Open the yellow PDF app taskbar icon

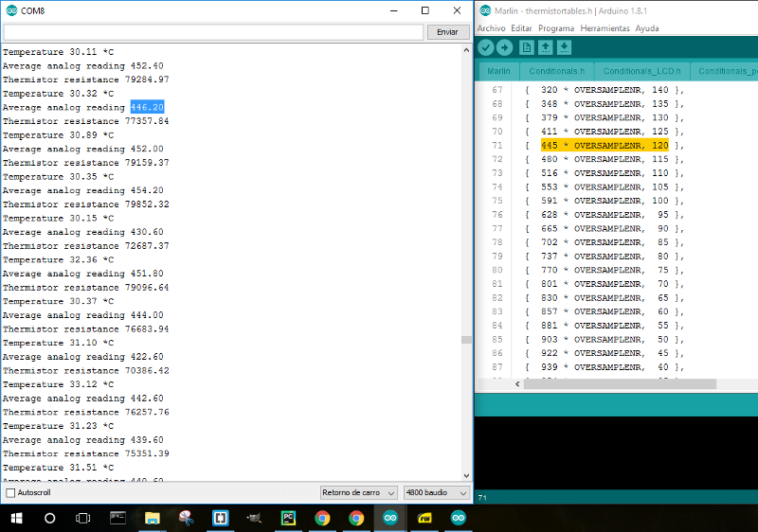[x=424, y=518]
